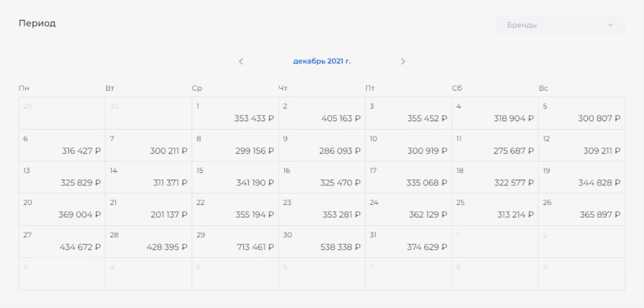Select December 27 with 434 672 ₽
644x308 pixels.
62,242
